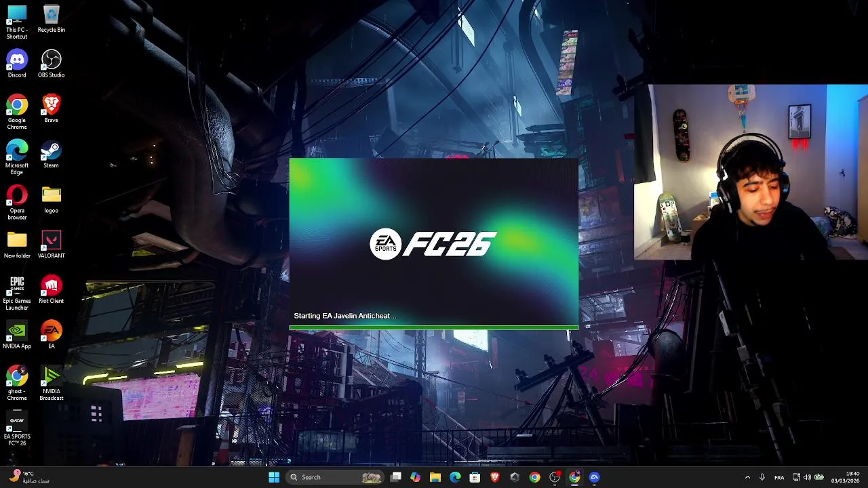868x488 pixels.
Task: Open the battery status icon
Action: point(819,477)
